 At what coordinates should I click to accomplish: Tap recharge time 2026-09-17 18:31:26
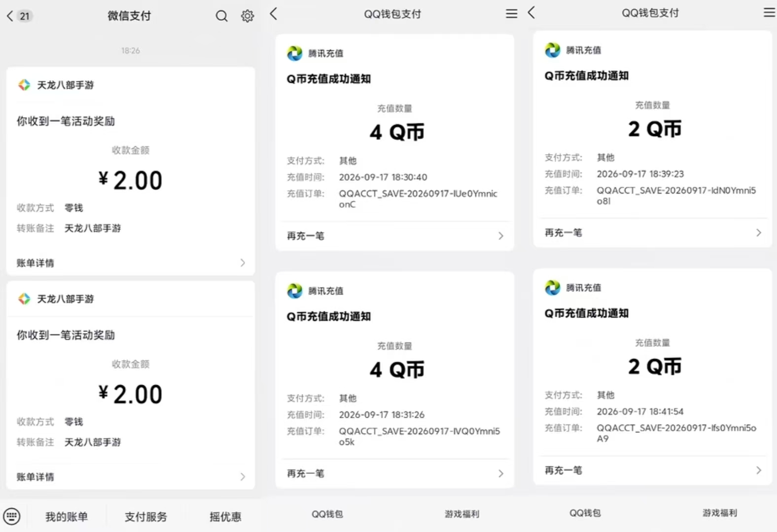382,415
